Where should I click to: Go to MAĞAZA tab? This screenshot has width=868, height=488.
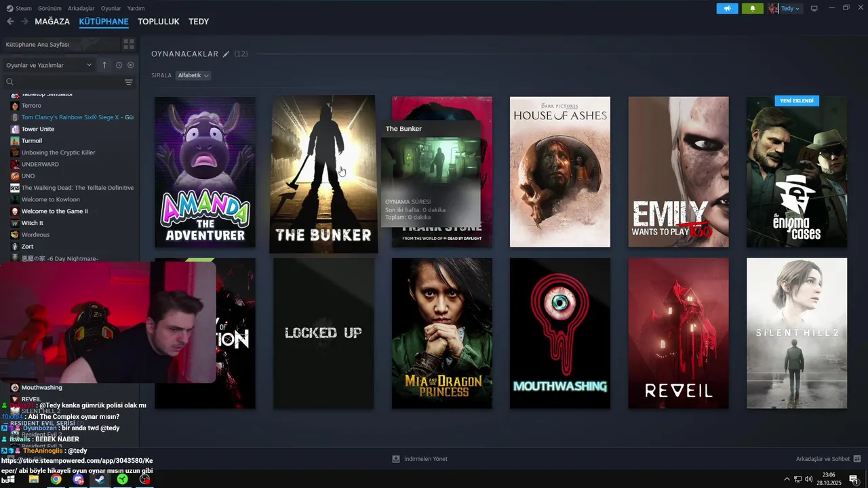[52, 22]
